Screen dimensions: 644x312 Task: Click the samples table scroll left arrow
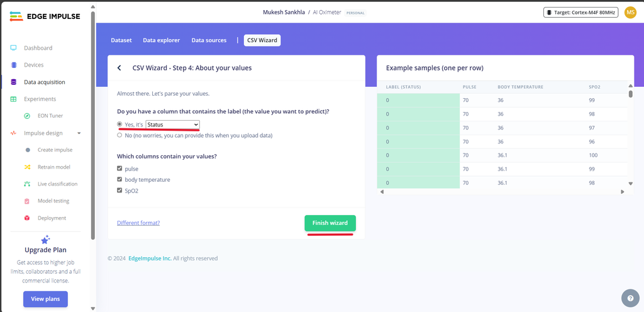(x=380, y=192)
